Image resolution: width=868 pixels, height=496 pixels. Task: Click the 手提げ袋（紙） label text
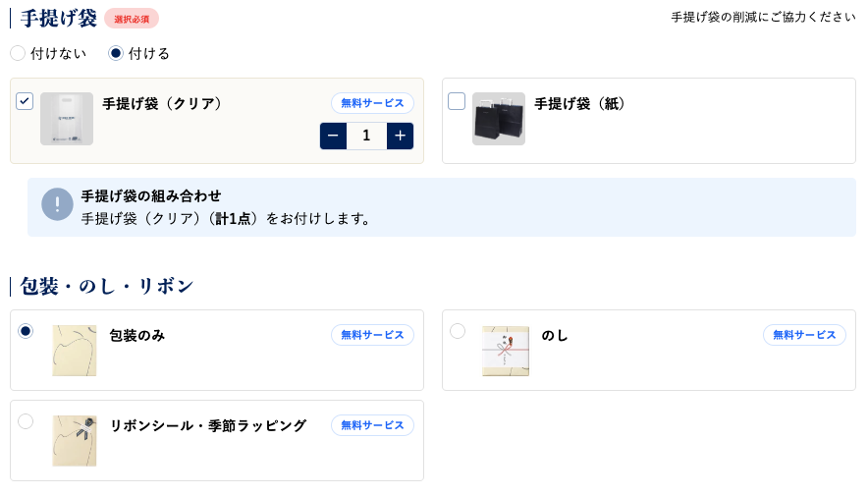pos(580,103)
